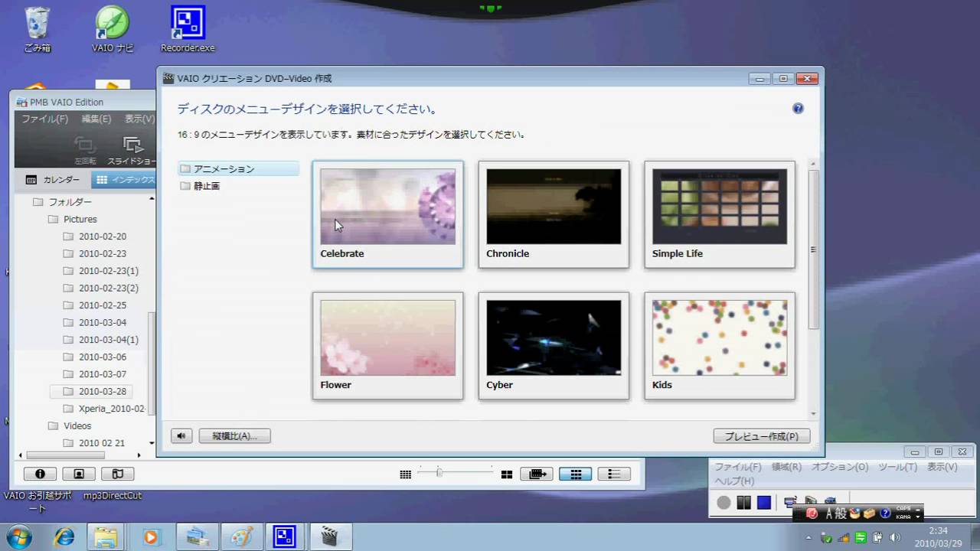Click the speaker sound button in dialog
Viewport: 980px width, 551px height.
tap(181, 436)
